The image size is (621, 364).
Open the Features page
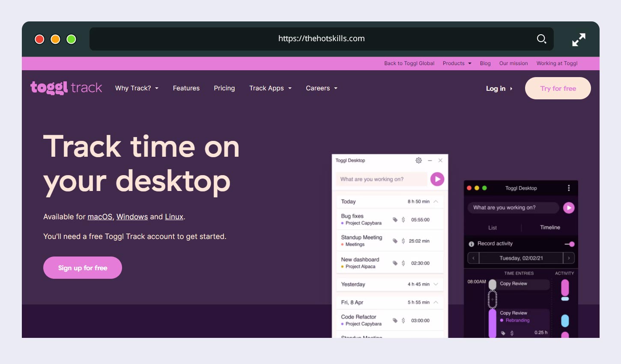click(186, 88)
